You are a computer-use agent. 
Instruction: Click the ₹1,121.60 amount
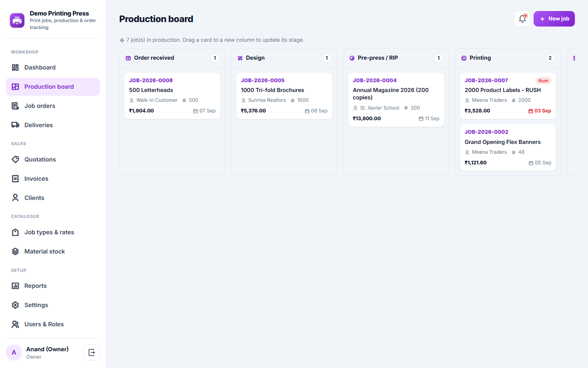[x=476, y=163]
